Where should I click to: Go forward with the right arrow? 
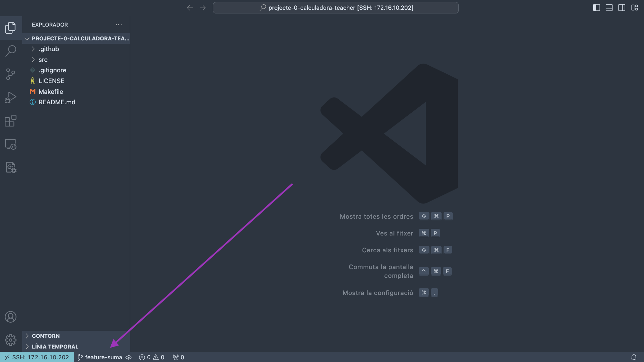pos(202,8)
